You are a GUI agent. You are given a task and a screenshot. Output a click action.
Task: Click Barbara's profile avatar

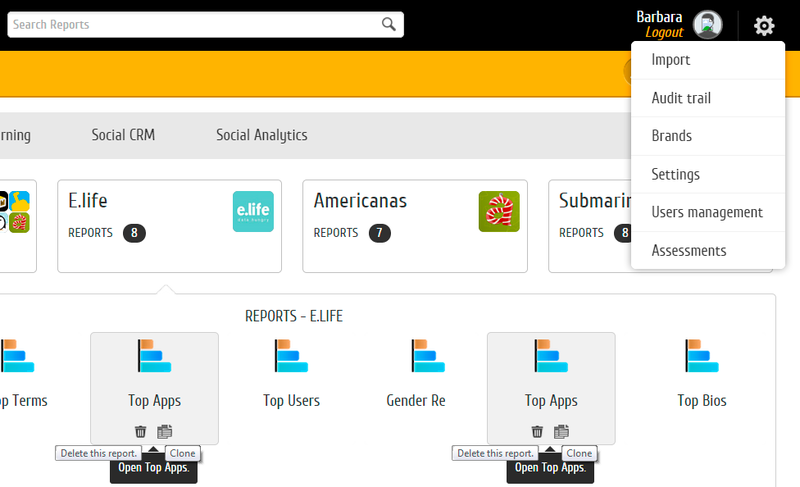point(707,25)
